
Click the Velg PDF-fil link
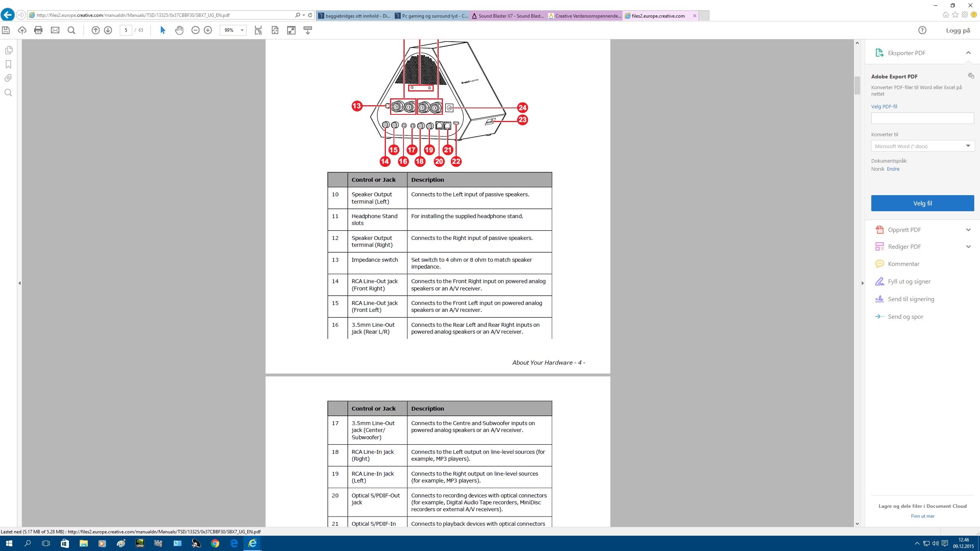(x=884, y=106)
